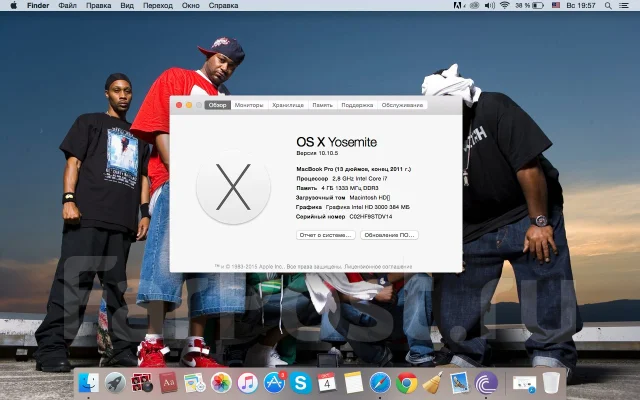Screen dimensions: 640x400
Task: Open the Dictionary app in dock
Action: click(168, 383)
